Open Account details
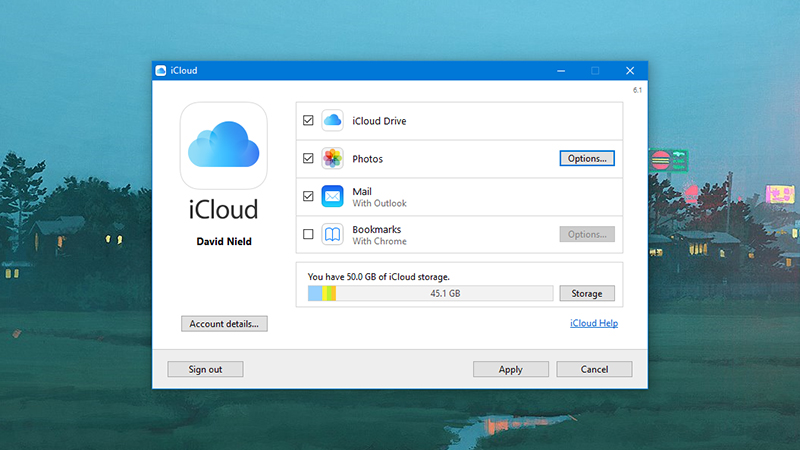The image size is (800, 450). [224, 323]
